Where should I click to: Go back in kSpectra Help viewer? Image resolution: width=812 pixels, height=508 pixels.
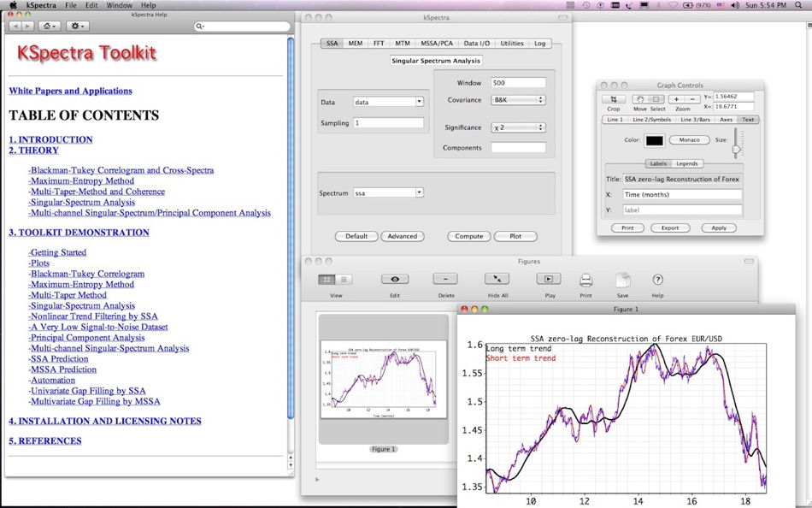pyautogui.click(x=15, y=26)
